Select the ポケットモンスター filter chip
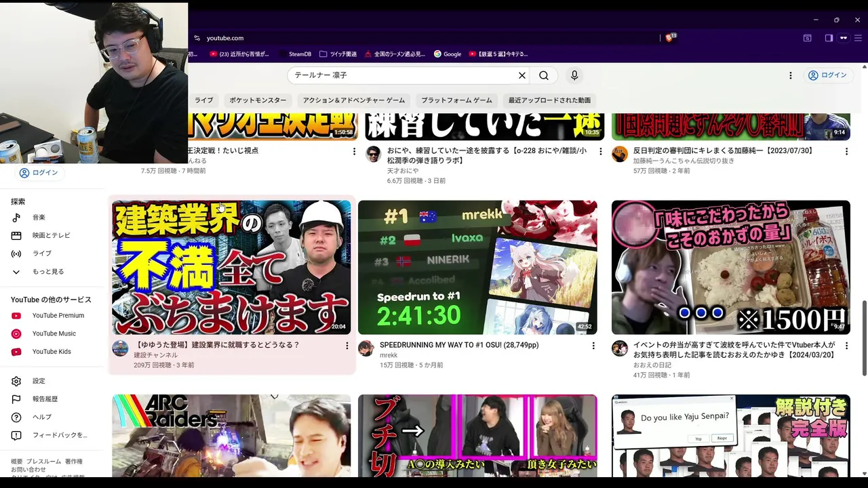The image size is (868, 488). pos(258,100)
